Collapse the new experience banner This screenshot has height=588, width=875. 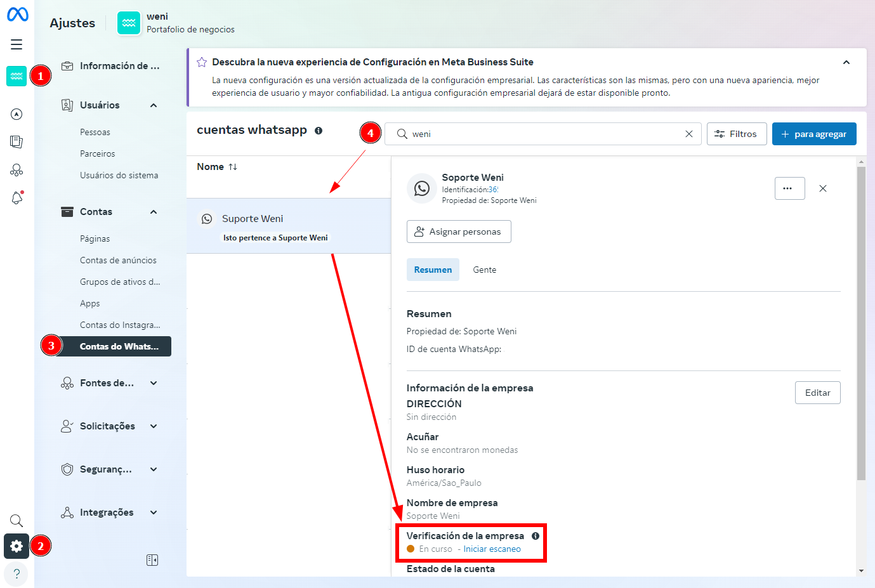(x=846, y=62)
